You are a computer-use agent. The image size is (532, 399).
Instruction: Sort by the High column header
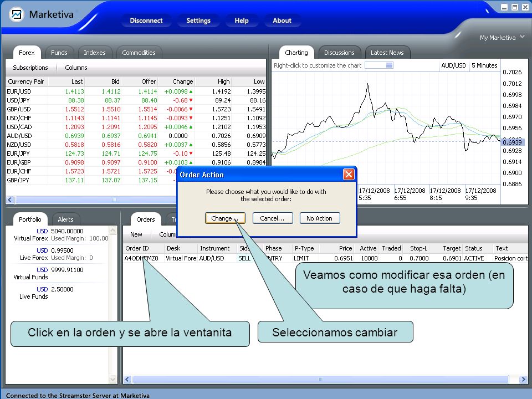point(213,81)
